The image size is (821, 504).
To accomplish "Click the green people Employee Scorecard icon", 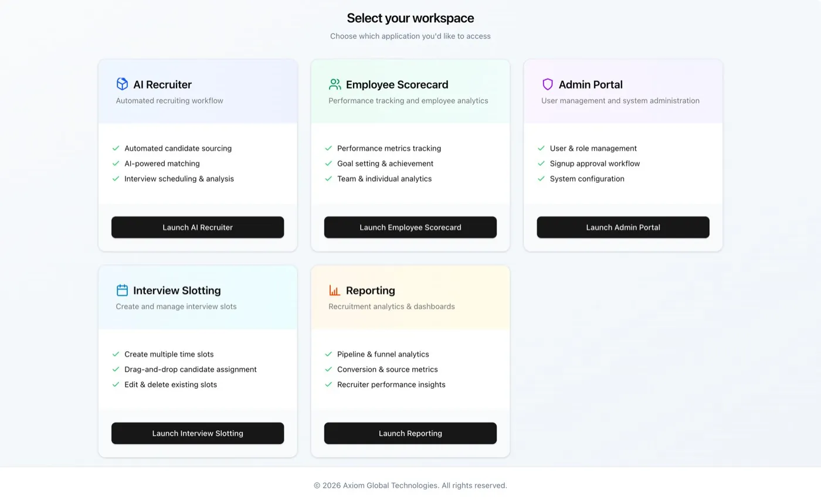I will click(x=335, y=84).
